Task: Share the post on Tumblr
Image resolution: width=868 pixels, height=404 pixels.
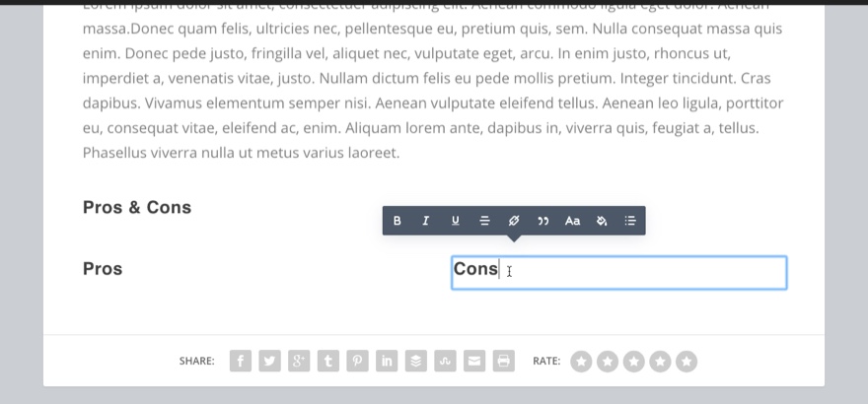Action: click(x=328, y=362)
